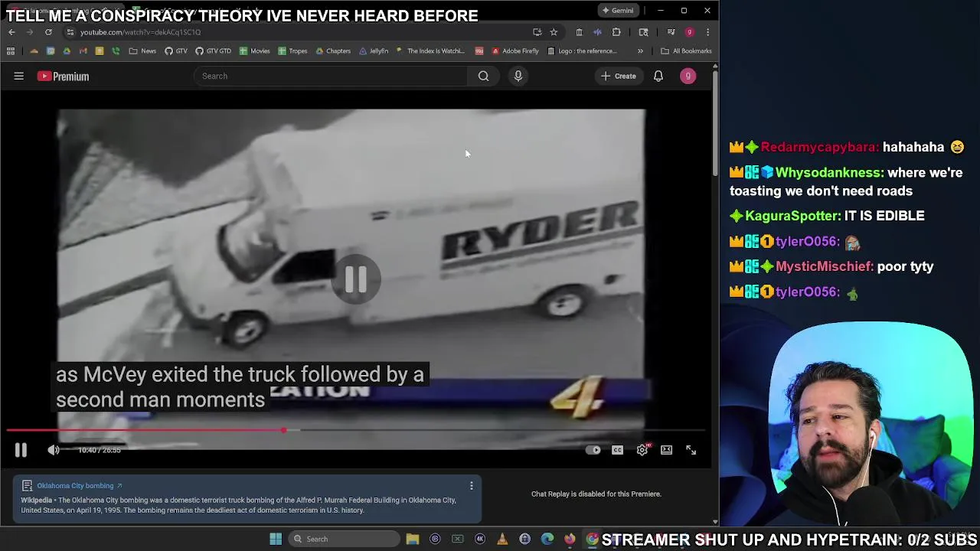Open the YouTube account avatar menu
The image size is (980, 551).
point(688,76)
